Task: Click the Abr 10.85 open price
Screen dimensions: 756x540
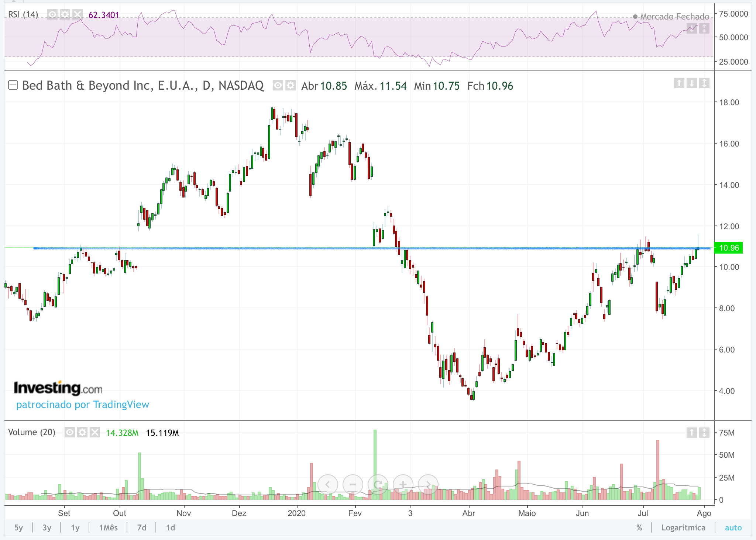Action: point(324,86)
